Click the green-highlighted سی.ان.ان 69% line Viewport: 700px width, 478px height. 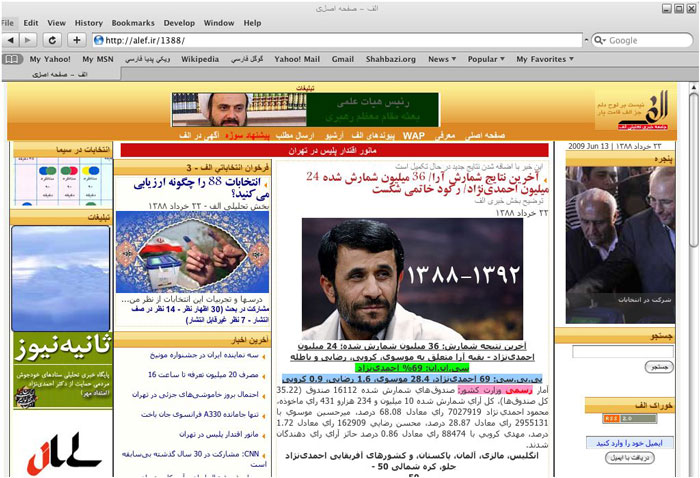[412, 368]
